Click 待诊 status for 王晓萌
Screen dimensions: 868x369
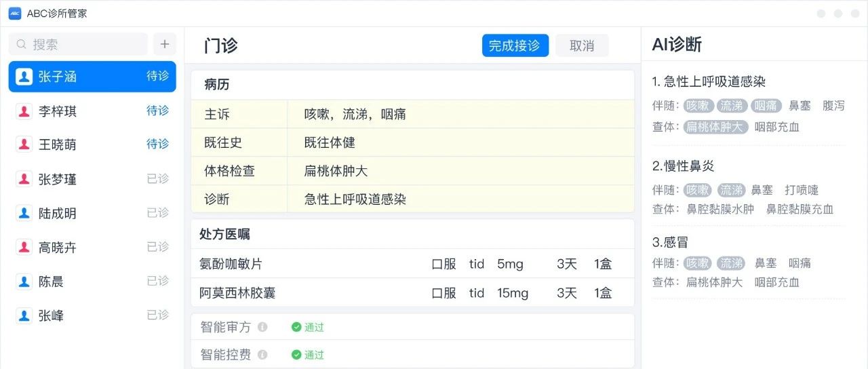[x=158, y=144]
